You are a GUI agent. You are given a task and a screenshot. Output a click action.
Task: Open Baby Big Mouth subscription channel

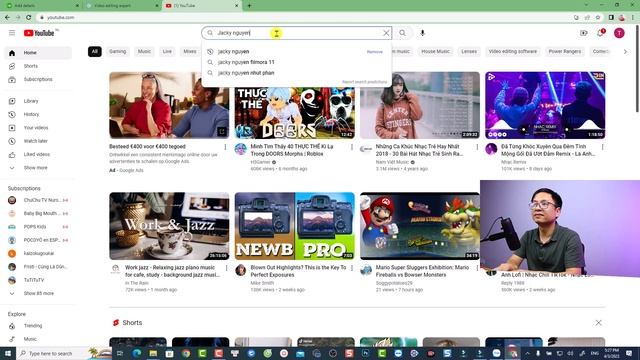[38, 213]
